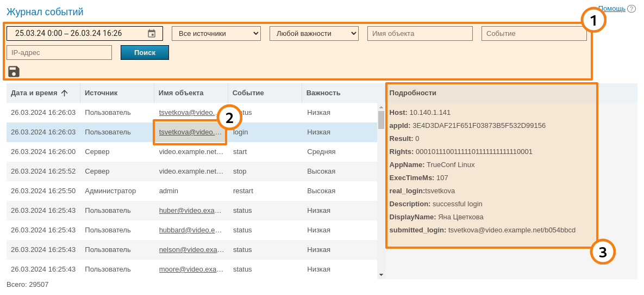Click the Событие column header

click(248, 93)
